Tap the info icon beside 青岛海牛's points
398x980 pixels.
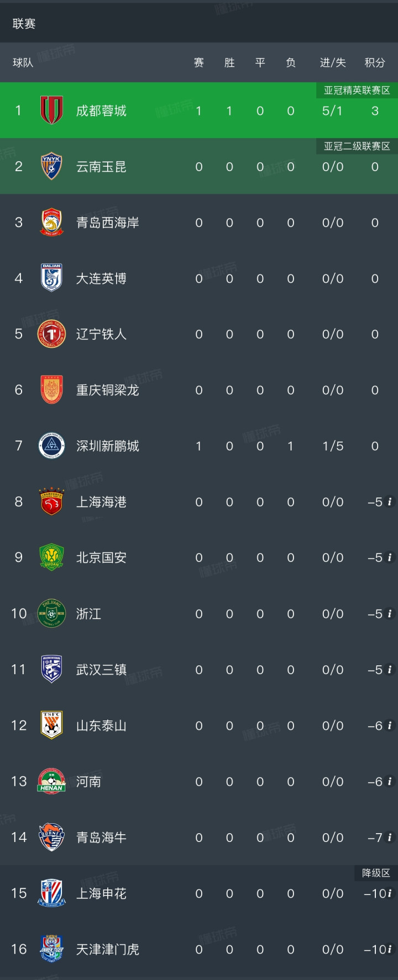[x=390, y=838]
